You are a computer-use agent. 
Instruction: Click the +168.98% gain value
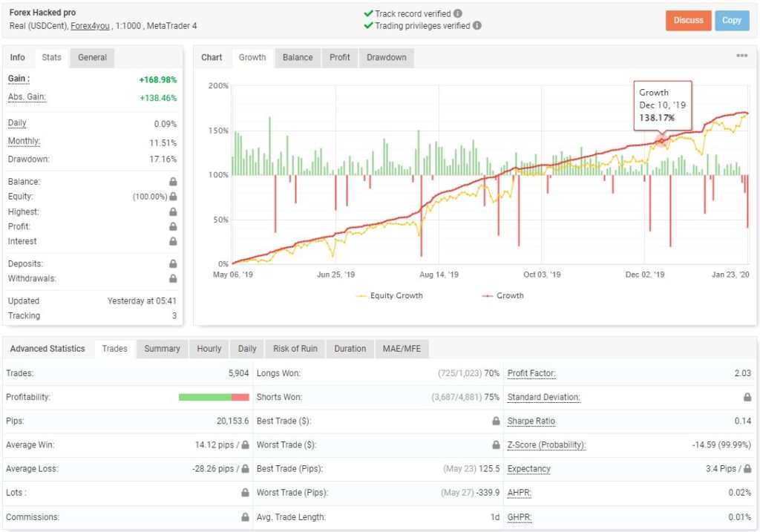tap(158, 79)
